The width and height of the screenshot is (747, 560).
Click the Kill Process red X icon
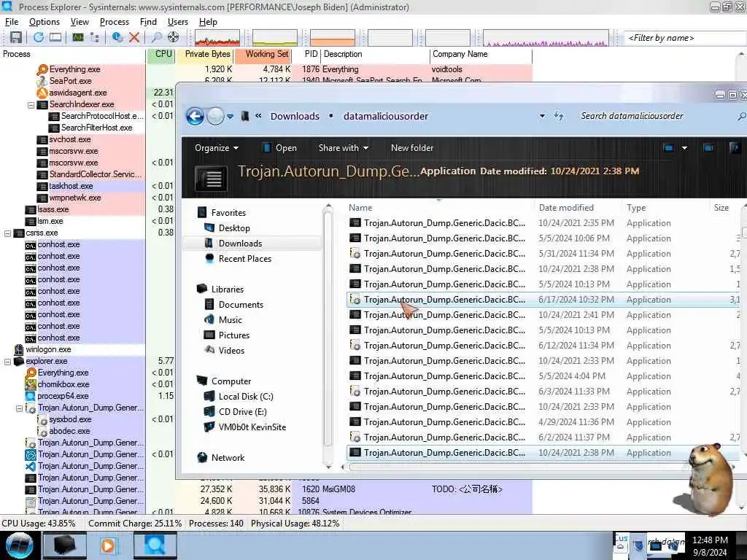[x=134, y=37]
